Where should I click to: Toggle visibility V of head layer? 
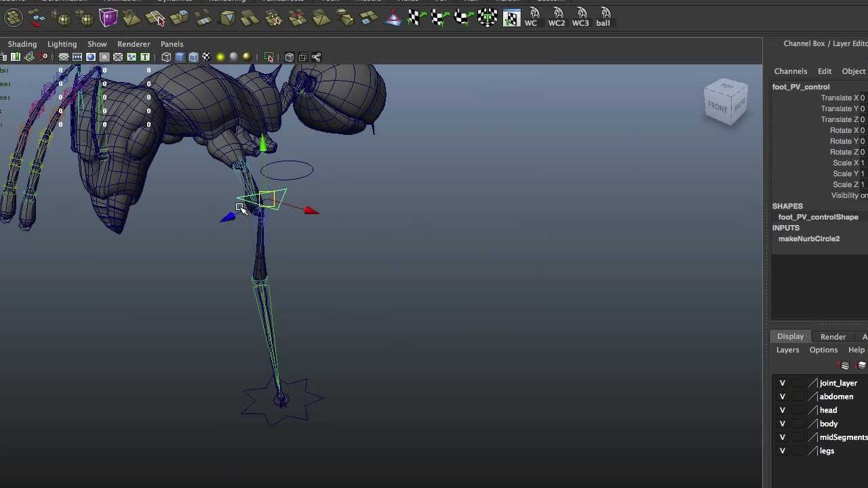click(x=783, y=410)
